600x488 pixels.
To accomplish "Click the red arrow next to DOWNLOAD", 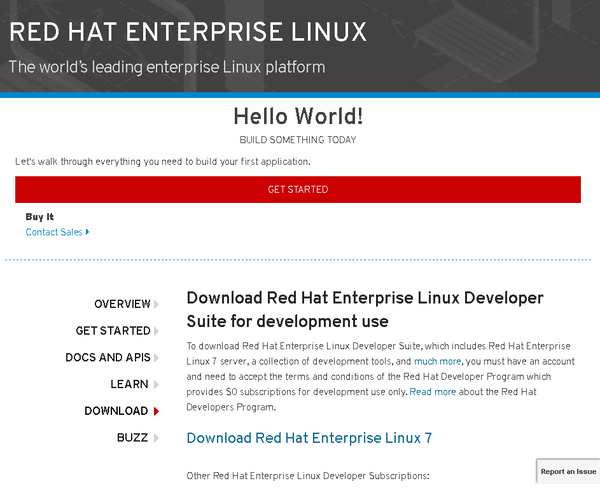I will pos(157,411).
